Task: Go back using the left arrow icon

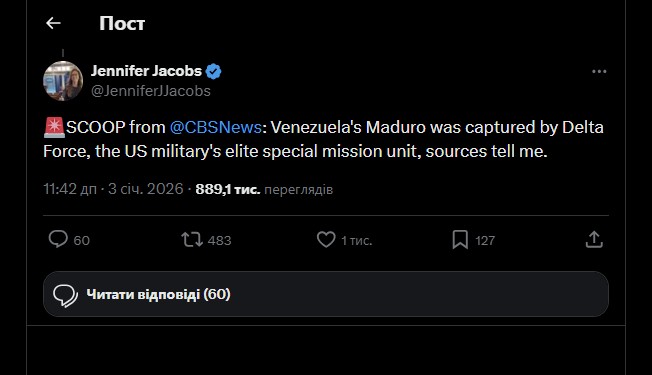Action: click(53, 23)
